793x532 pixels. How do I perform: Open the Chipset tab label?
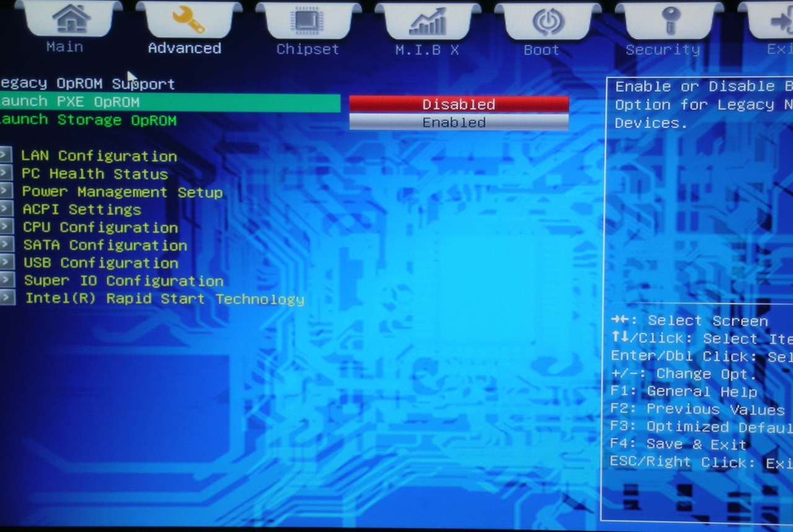tap(308, 50)
